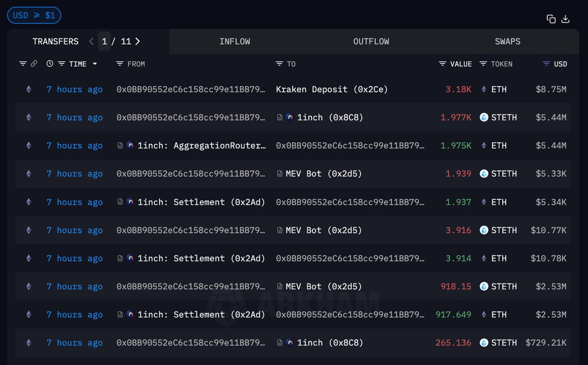Open the VALUE column filter
The width and height of the screenshot is (588, 365).
pyautogui.click(x=442, y=64)
